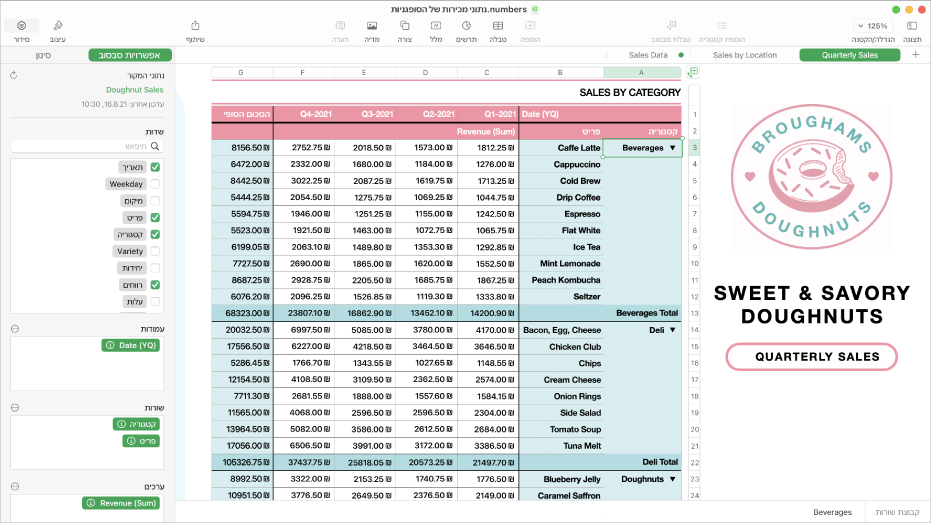Click the Beverages Total row label
Viewport: 931px width, 524px height.
647,313
